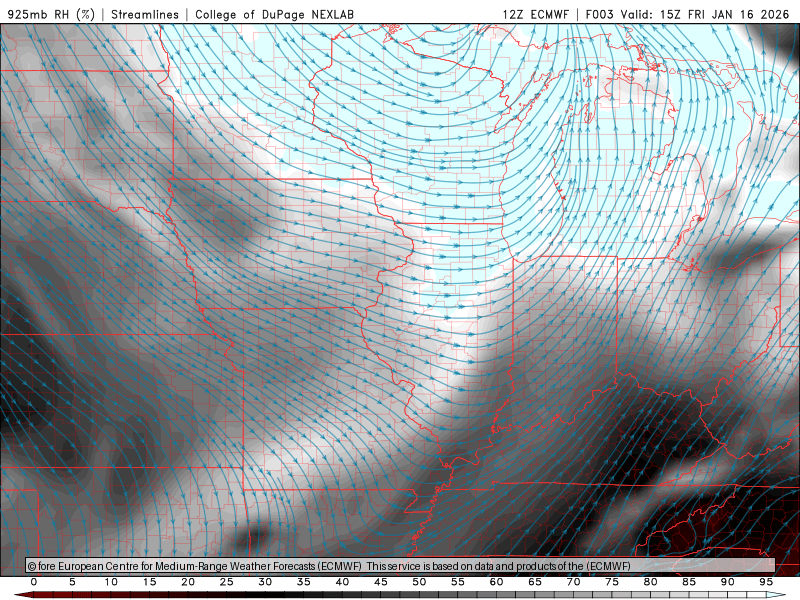This screenshot has width=800, height=600.
Task: Click the '925mb RH (%)' title text
Action: tap(52, 14)
